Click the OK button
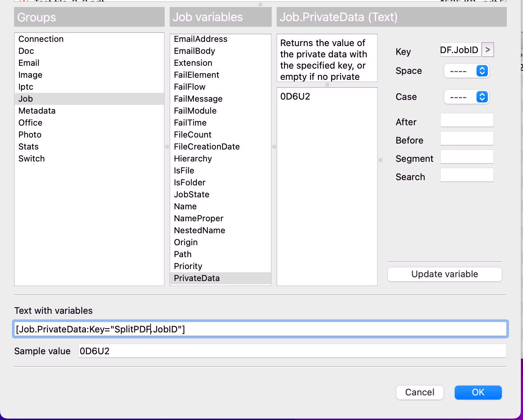The image size is (523, 420). [478, 393]
